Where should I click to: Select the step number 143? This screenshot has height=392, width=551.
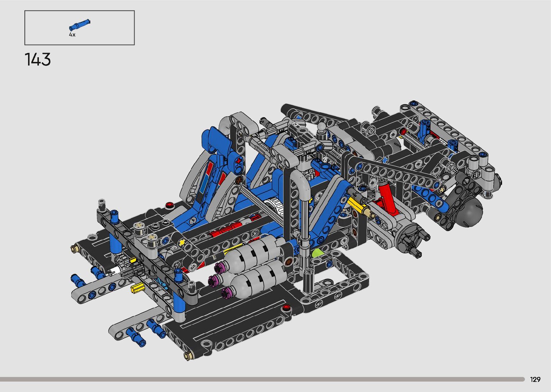[38, 59]
